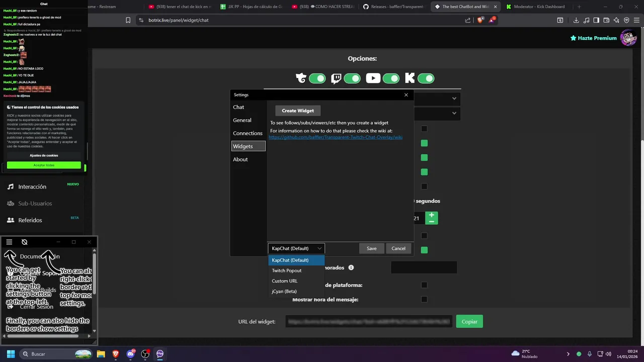
Task: Collapse the KapChat (Default) combo box
Action: pos(296,248)
